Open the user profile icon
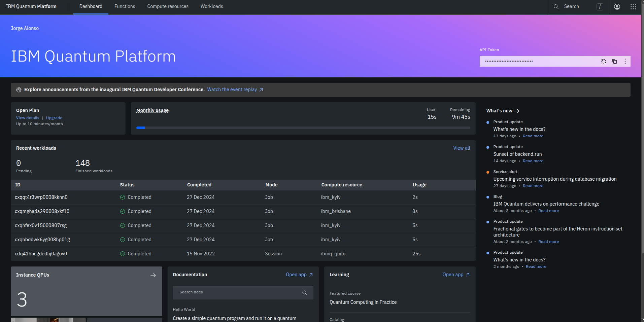The width and height of the screenshot is (644, 322). tap(617, 7)
